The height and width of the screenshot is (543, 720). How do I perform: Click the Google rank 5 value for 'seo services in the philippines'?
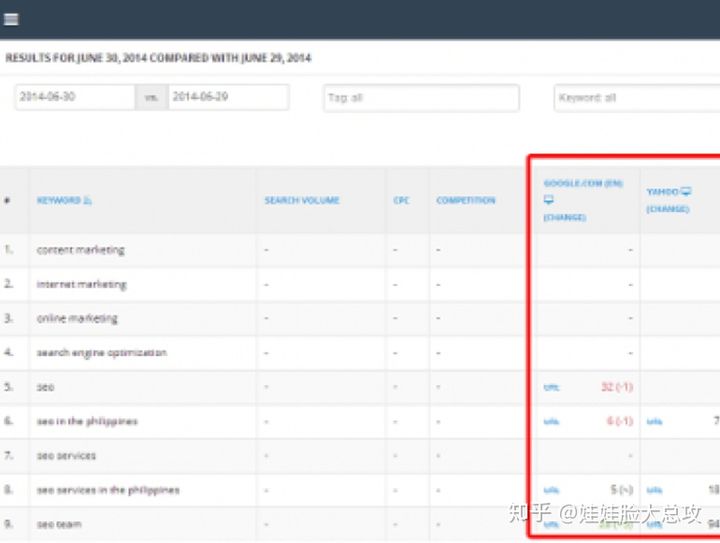click(x=622, y=490)
